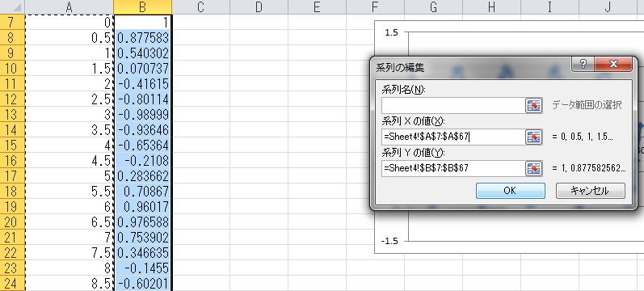Click cell B7 containing 1

click(142, 22)
